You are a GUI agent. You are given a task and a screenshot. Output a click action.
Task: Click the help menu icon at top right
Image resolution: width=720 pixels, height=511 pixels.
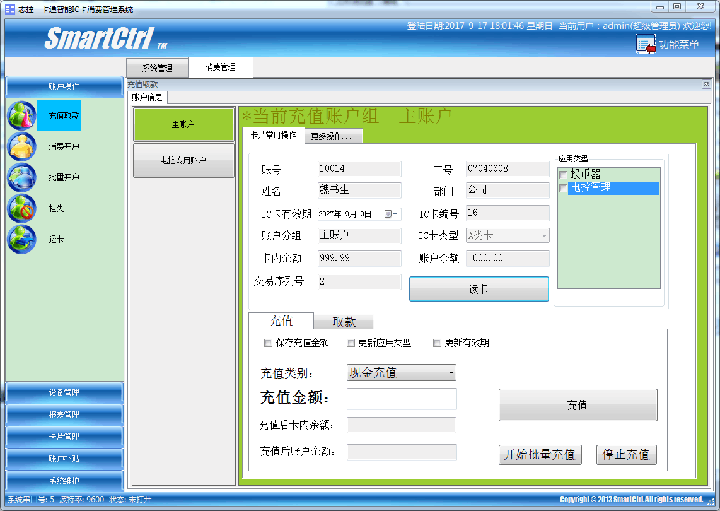tap(645, 43)
